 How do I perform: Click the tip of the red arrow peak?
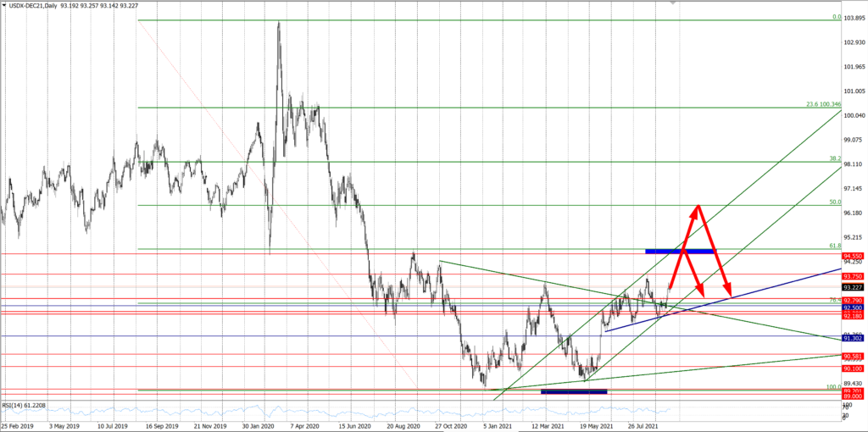pos(698,206)
